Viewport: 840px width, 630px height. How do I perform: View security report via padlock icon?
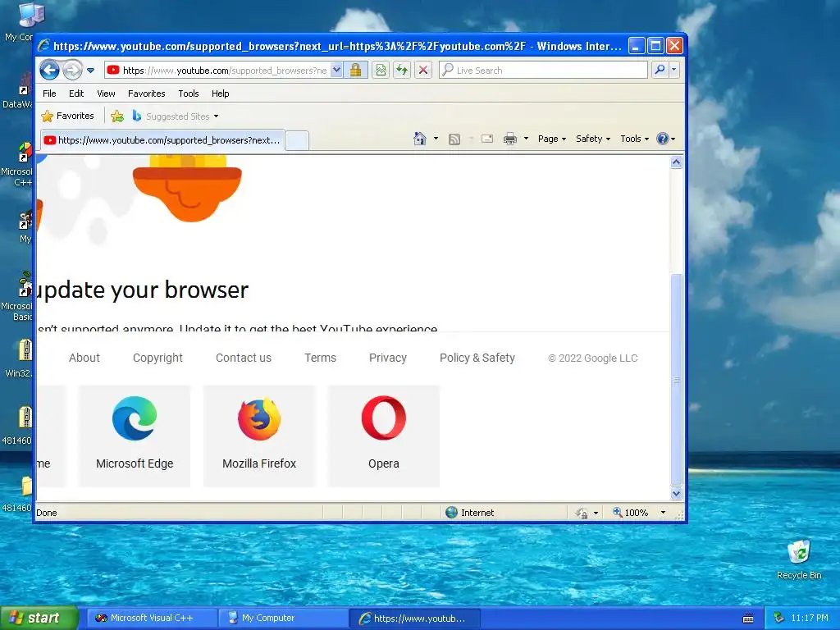point(356,71)
